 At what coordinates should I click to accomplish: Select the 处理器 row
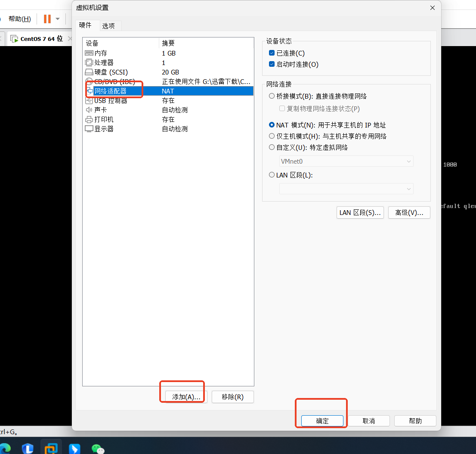tap(168, 62)
